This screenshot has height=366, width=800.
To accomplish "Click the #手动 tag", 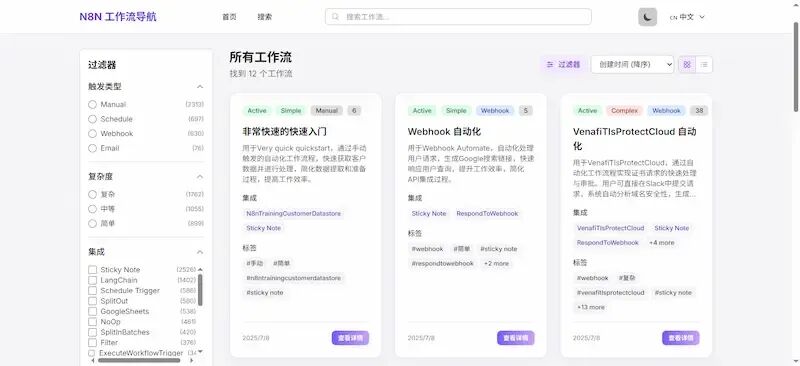I will 255,263.
